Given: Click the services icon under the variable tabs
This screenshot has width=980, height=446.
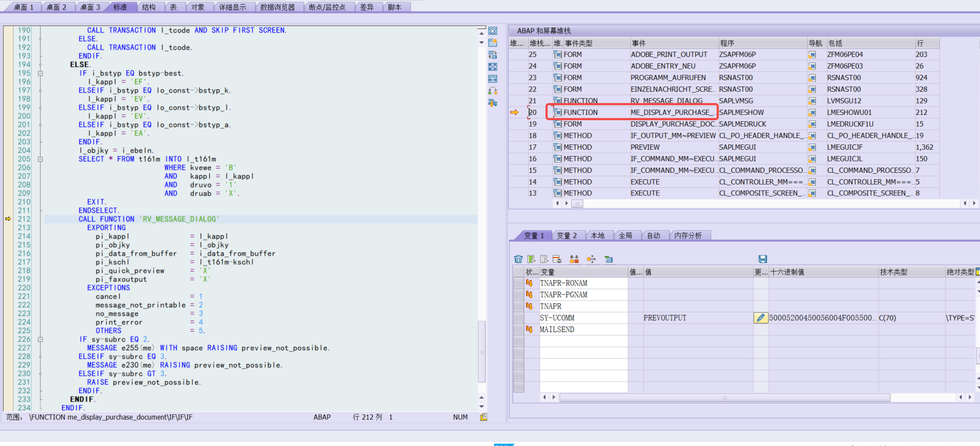Looking at the screenshot, I should tap(608, 259).
